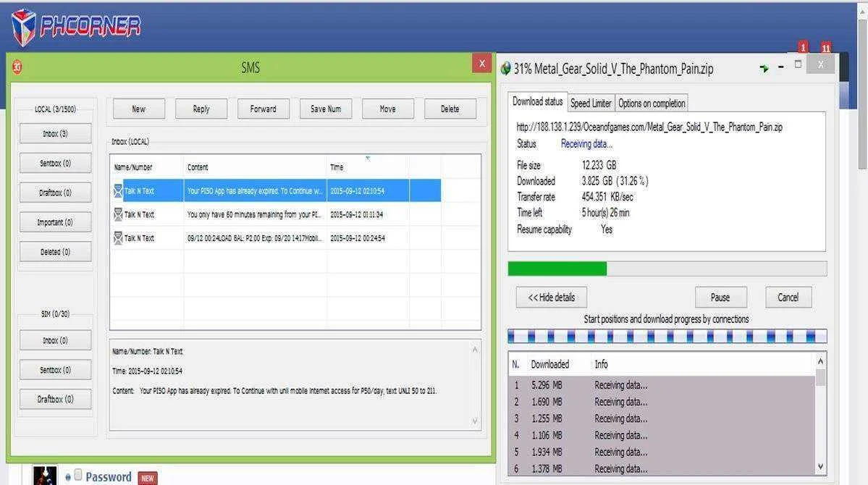
Task: Click the NEW badge next to Password
Action: click(x=148, y=478)
